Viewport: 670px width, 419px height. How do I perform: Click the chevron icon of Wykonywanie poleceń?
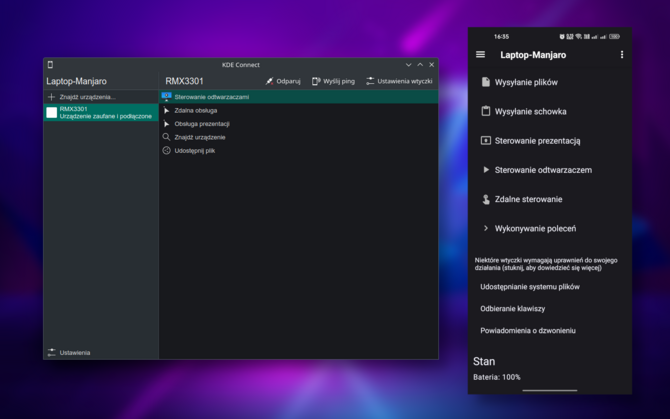(x=486, y=228)
